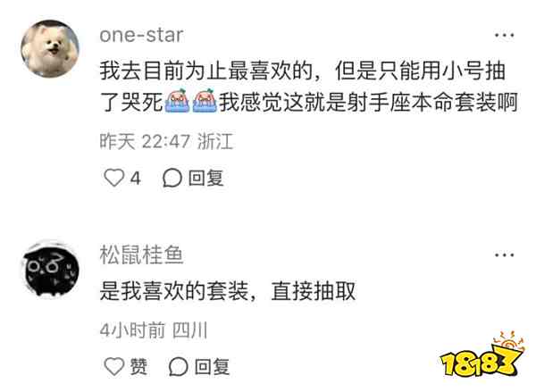This screenshot has height=392, width=536.
Task: Click 回复 text under 松鼠桂鱼's comment
Action: coord(212,367)
